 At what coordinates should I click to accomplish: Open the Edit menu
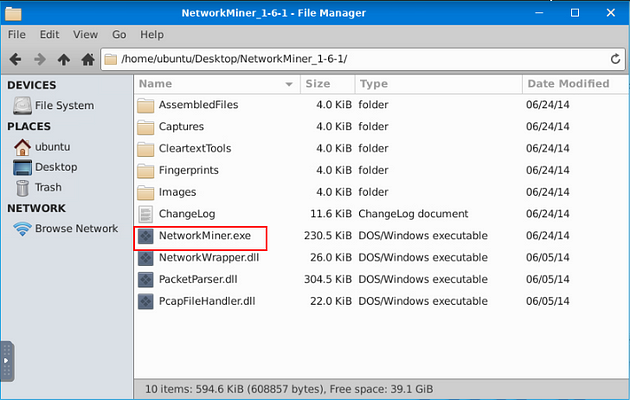point(49,35)
